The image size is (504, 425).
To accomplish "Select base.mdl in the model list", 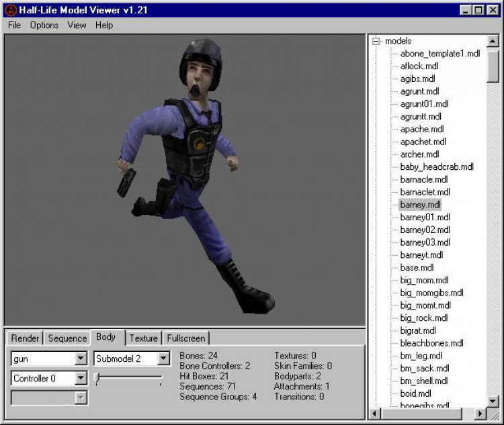I will pyautogui.click(x=417, y=268).
